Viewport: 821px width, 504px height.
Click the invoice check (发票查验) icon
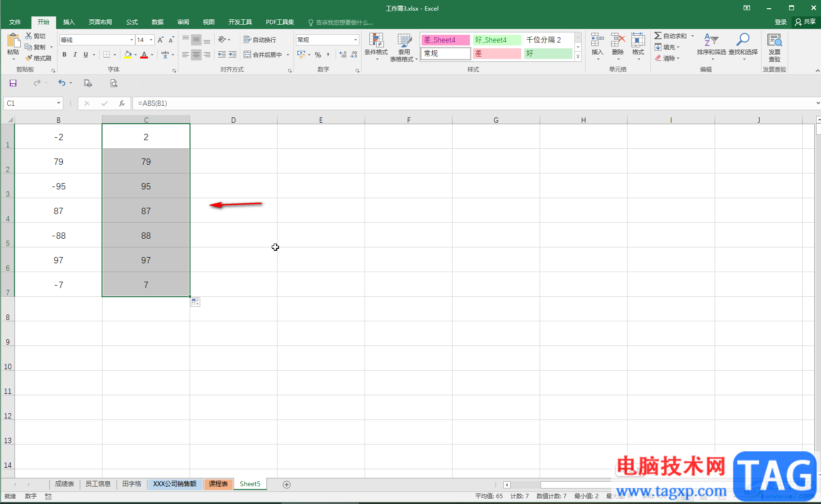coord(775,40)
